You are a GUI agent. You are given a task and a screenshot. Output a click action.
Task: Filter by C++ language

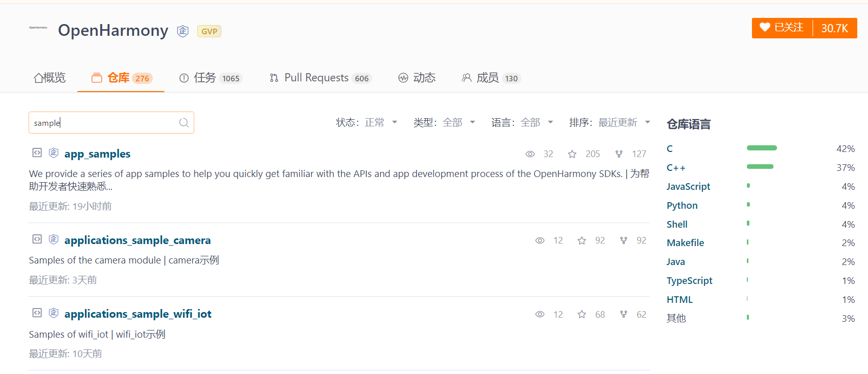pyautogui.click(x=676, y=168)
